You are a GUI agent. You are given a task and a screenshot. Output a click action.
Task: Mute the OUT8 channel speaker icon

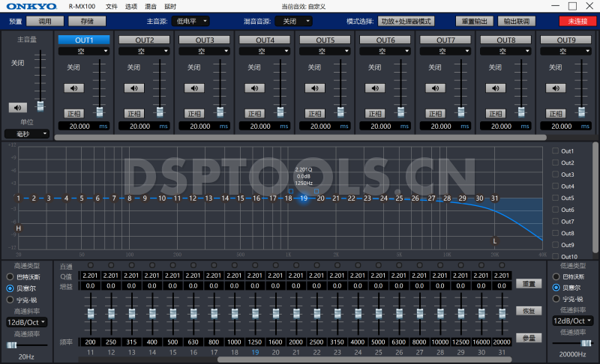click(496, 88)
